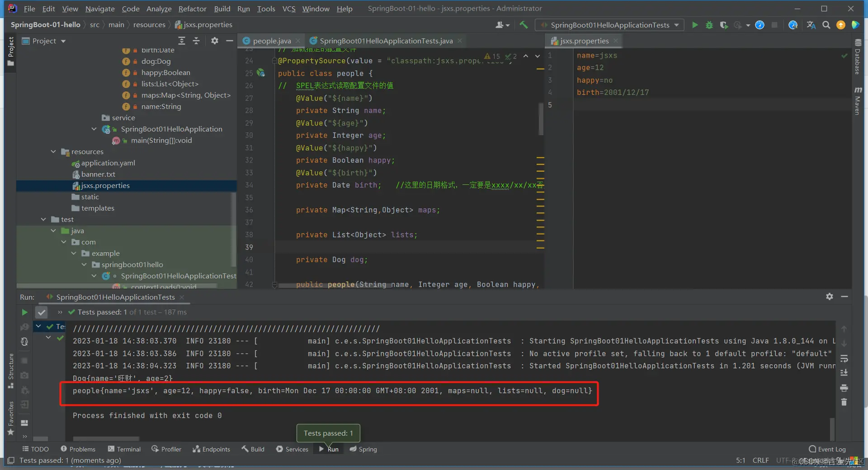Open the VCS menu
Viewport: 868px width, 470px height.
pyautogui.click(x=289, y=9)
